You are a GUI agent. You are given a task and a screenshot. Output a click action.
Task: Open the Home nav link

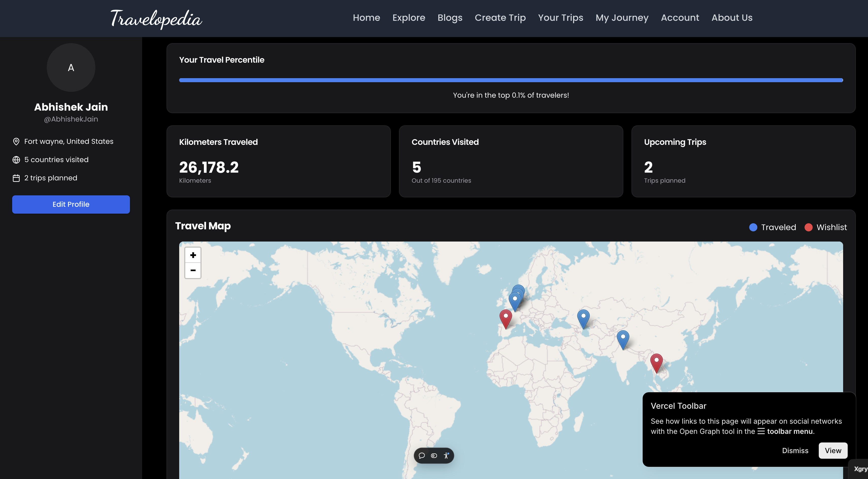click(366, 18)
